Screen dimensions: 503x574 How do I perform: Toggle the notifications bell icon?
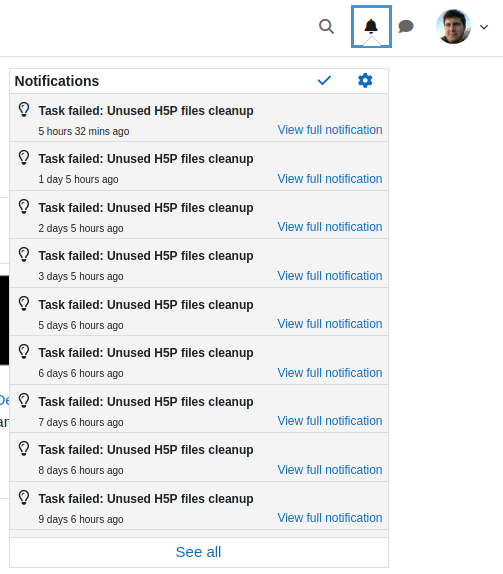pos(371,26)
